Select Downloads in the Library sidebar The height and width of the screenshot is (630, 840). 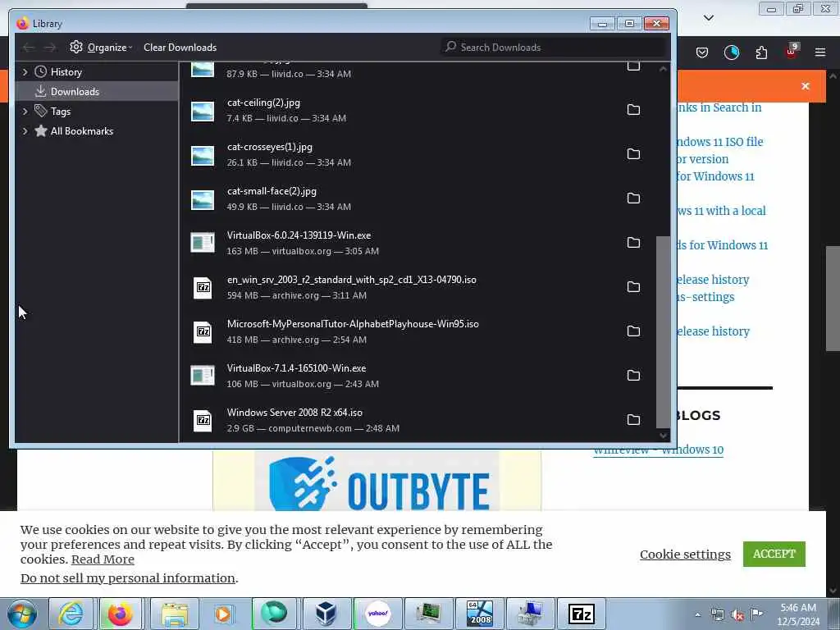(97, 92)
